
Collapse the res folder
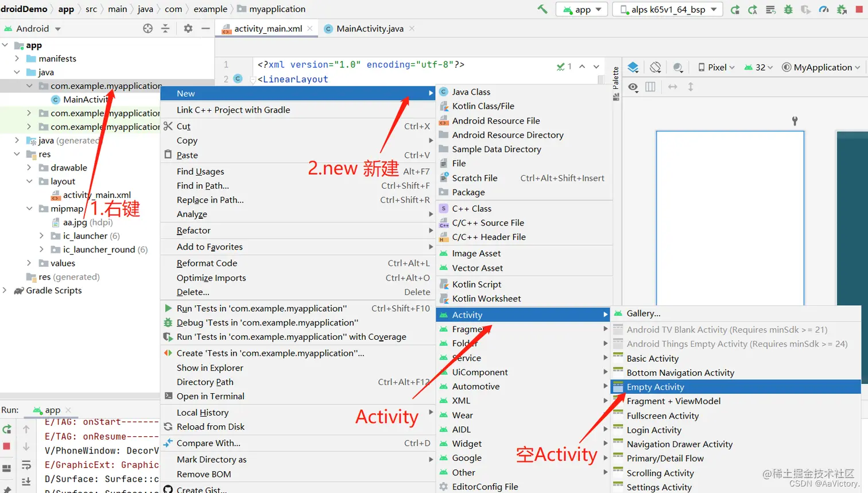click(17, 154)
